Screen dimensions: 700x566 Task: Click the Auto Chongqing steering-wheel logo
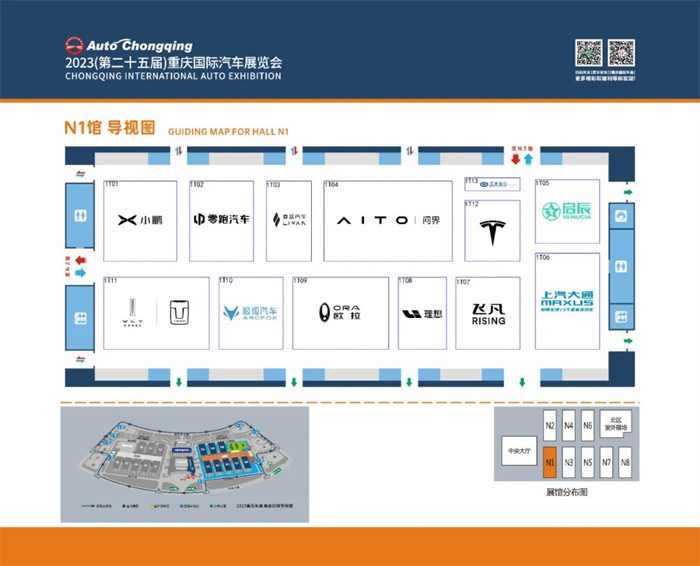74,46
